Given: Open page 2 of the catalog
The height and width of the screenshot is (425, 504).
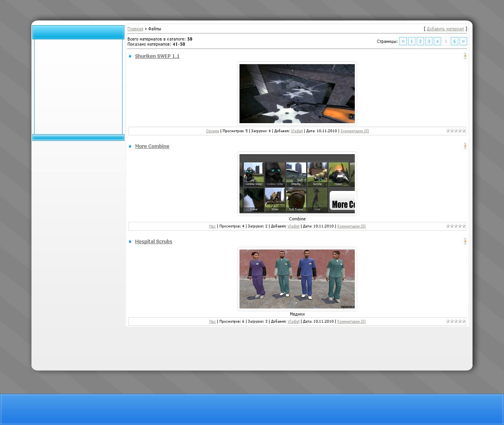Looking at the screenshot, I should [420, 41].
